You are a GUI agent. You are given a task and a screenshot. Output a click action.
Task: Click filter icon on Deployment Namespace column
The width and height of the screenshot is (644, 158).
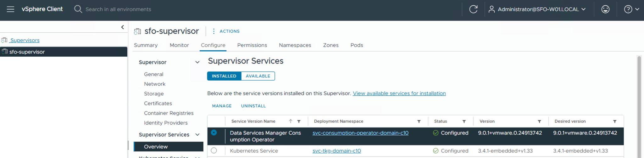pyautogui.click(x=419, y=121)
